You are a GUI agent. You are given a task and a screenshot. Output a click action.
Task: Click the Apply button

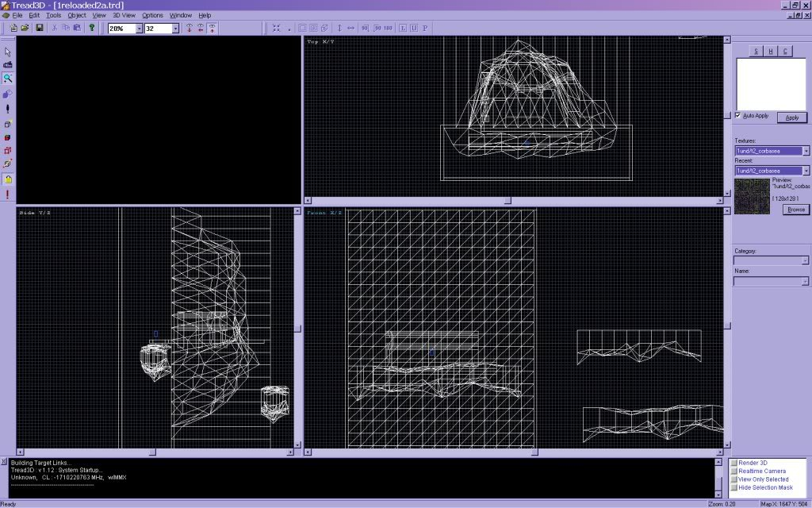point(791,117)
